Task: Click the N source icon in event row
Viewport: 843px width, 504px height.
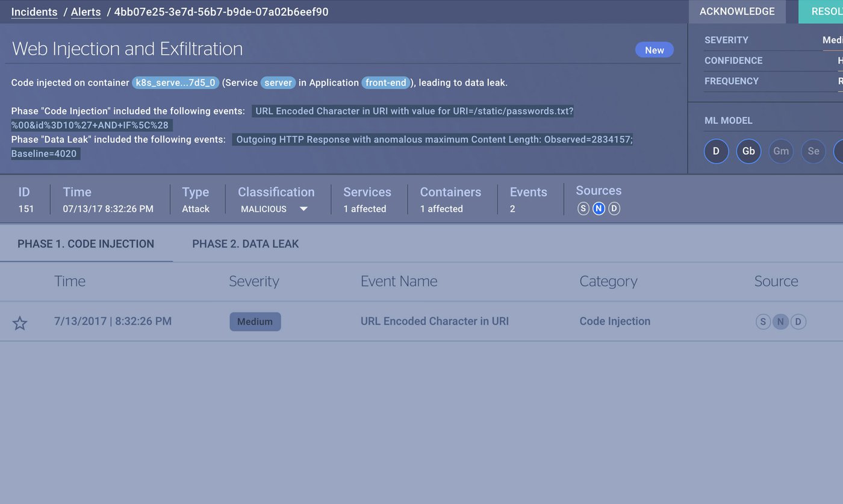Action: pos(780,322)
